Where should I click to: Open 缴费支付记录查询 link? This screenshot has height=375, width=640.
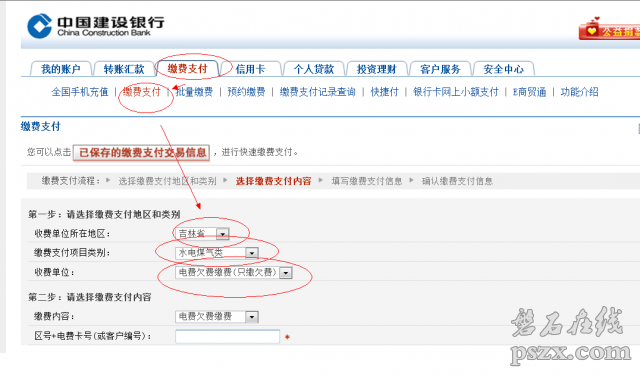(318, 92)
